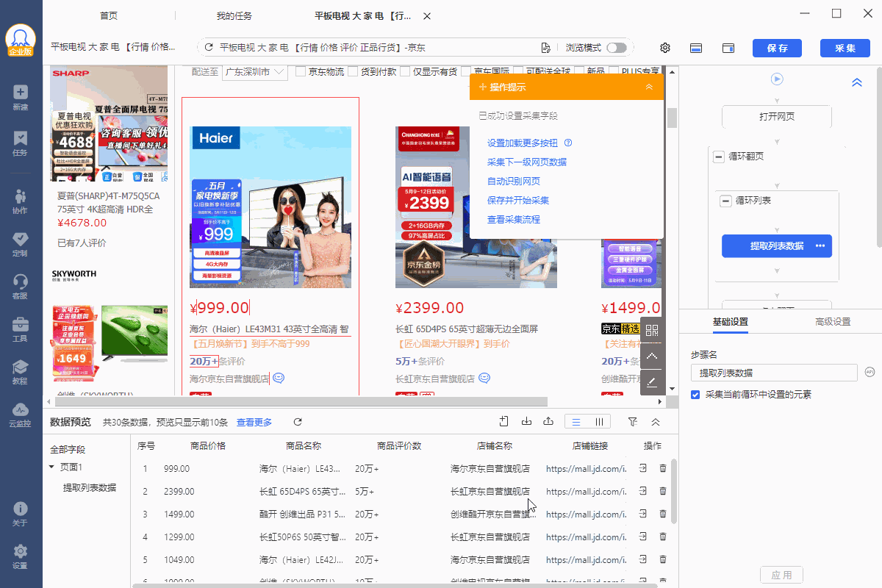Collapse the 循环列表 workflow node

pos(726,200)
